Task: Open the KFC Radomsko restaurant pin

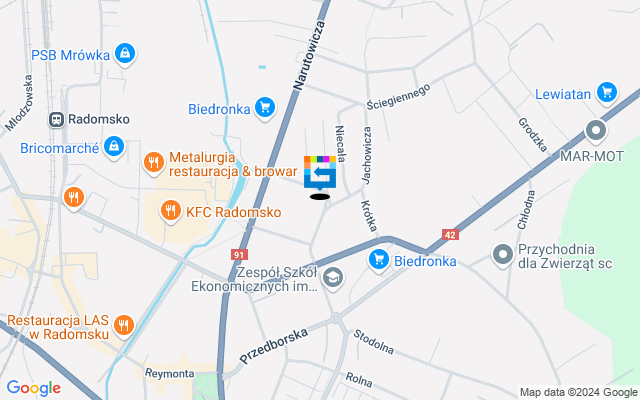Action: [171, 211]
